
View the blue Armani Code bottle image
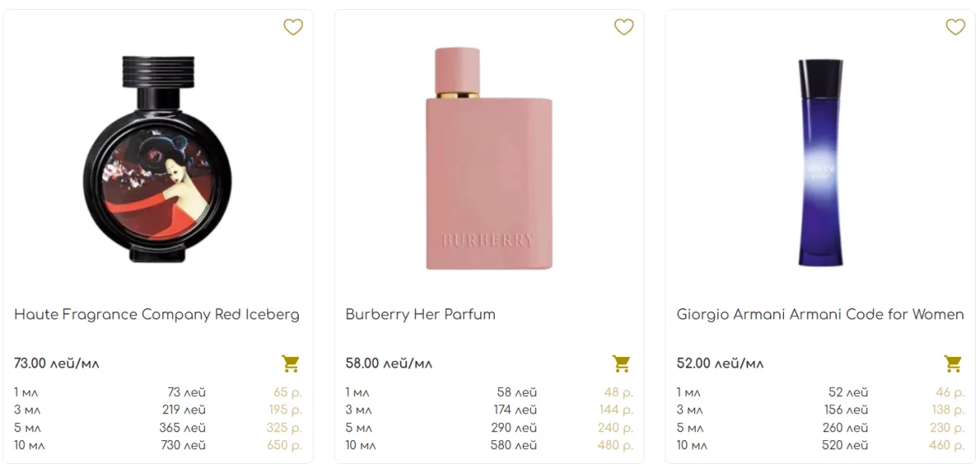(820, 163)
